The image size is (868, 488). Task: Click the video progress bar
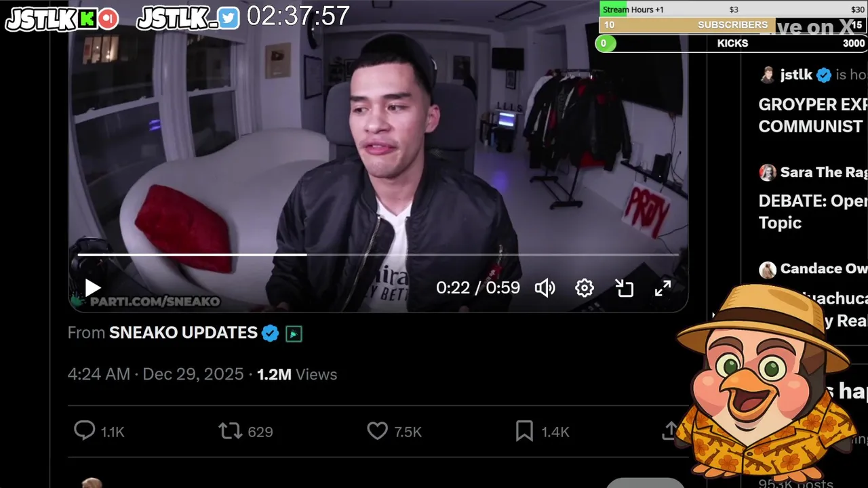(x=378, y=255)
